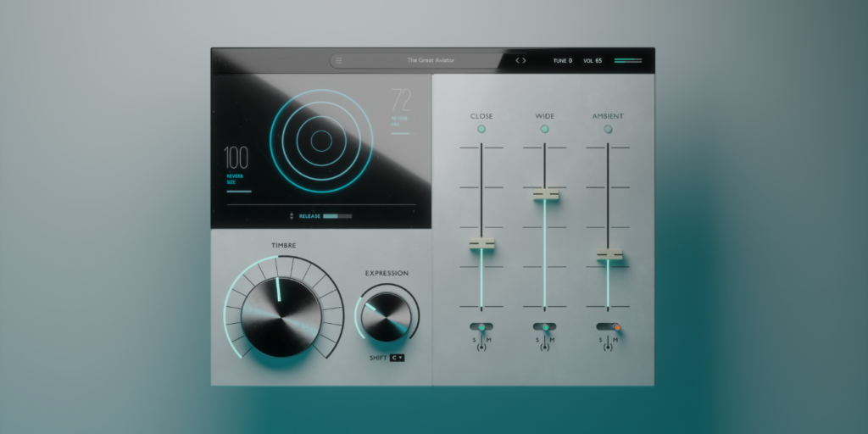
Task: Click the 72 reverb mix number
Action: click(x=401, y=100)
